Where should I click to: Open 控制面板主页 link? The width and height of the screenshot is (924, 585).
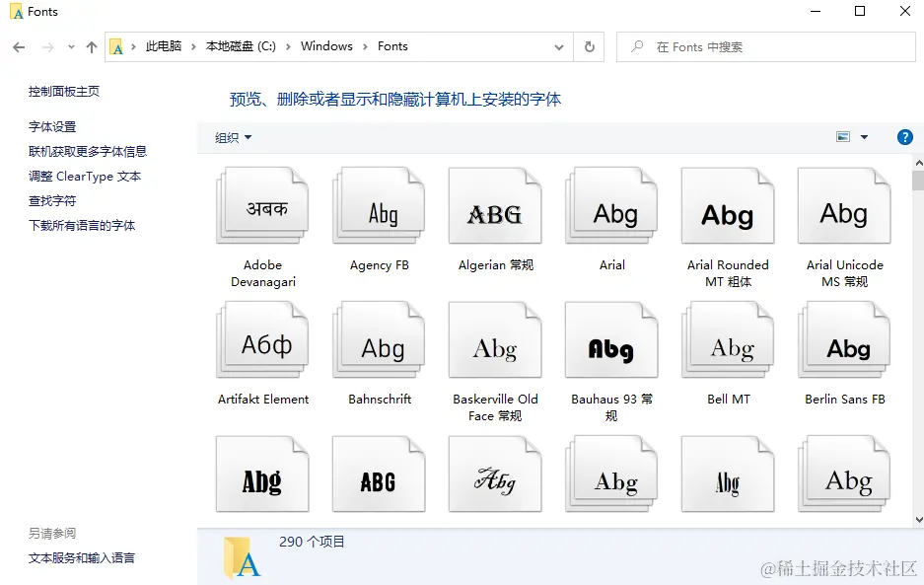(64, 92)
